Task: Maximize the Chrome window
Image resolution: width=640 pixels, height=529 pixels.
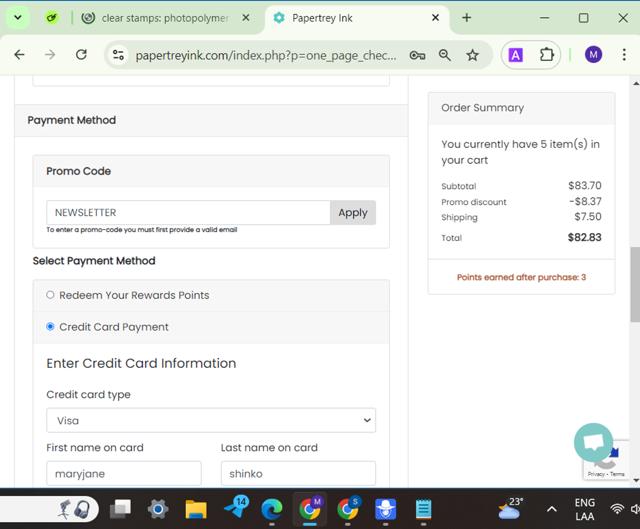Action: [584, 18]
